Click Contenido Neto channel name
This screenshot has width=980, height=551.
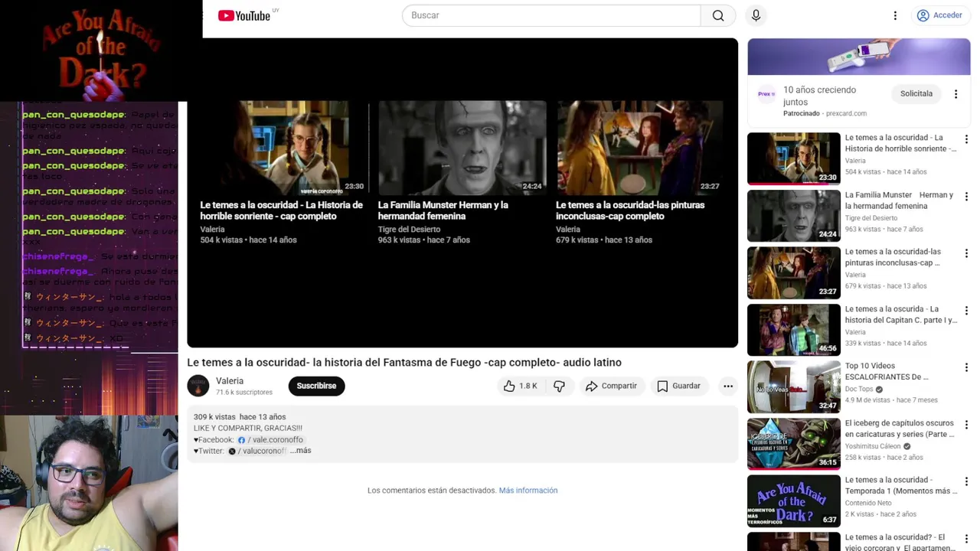click(868, 504)
